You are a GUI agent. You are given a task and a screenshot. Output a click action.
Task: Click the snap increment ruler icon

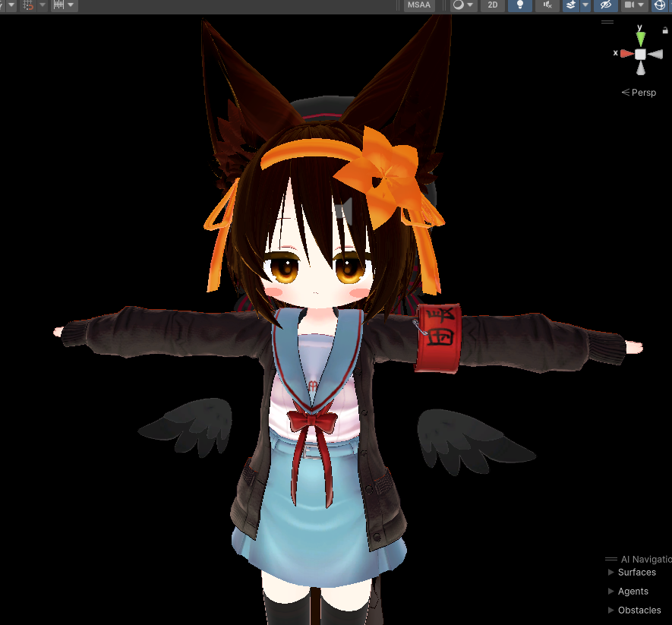[x=59, y=5]
